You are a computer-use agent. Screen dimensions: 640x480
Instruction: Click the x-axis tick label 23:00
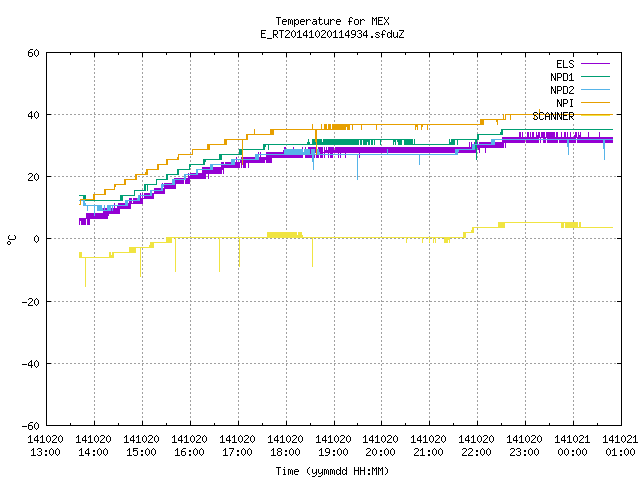524,452
